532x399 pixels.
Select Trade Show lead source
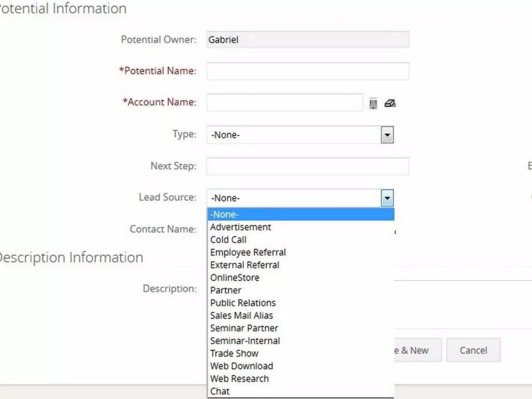234,354
